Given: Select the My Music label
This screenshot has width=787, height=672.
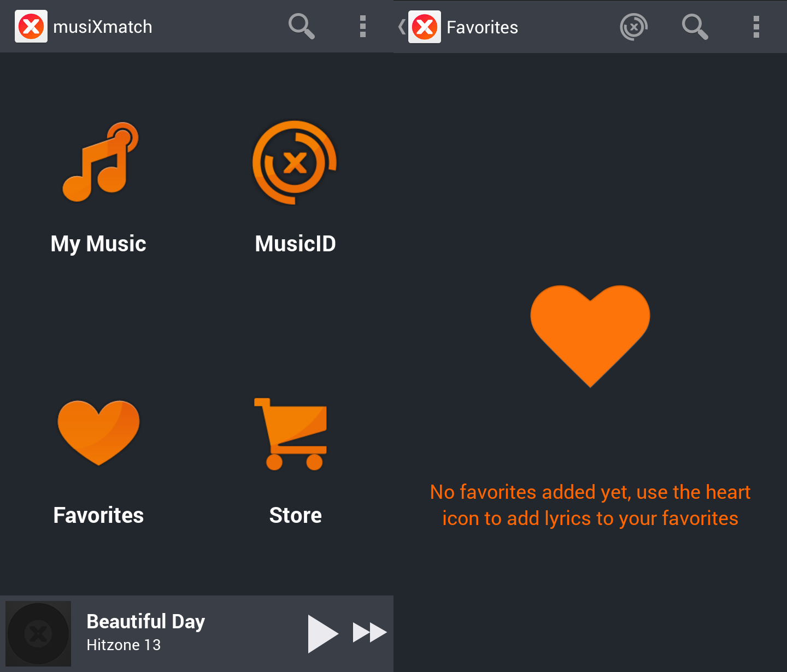Looking at the screenshot, I should pos(98,244).
